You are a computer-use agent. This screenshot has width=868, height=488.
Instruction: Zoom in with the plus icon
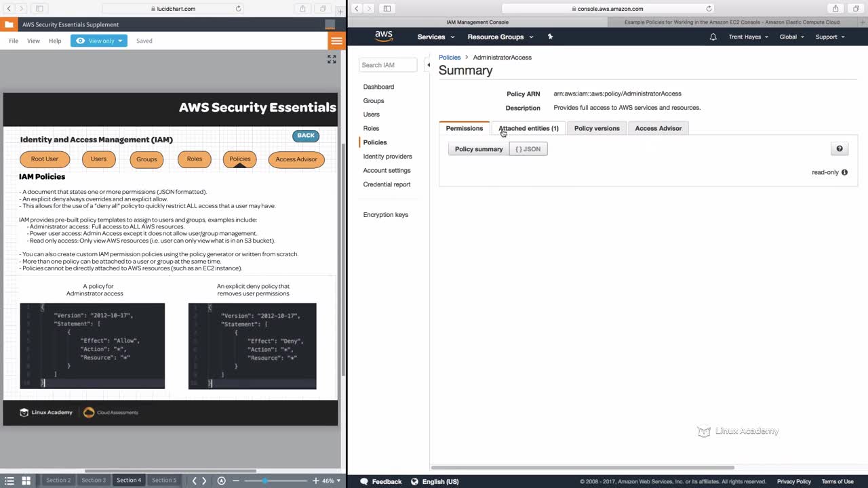(x=316, y=481)
